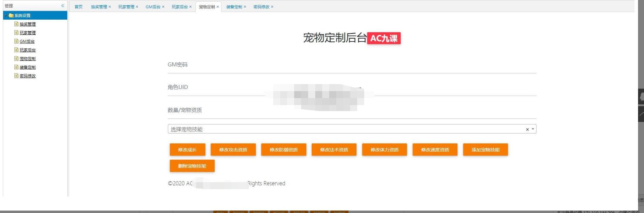644x213 pixels.
Task: Click document icon beside 装备定制 in sidebar
Action: click(x=16, y=67)
